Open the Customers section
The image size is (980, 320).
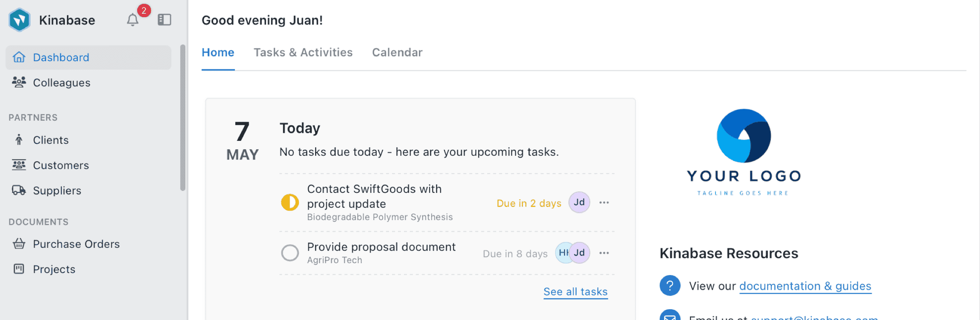click(x=61, y=165)
